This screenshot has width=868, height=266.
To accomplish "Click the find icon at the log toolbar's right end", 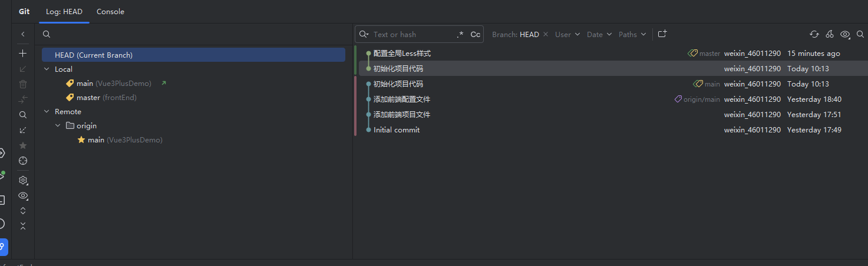I will (860, 34).
